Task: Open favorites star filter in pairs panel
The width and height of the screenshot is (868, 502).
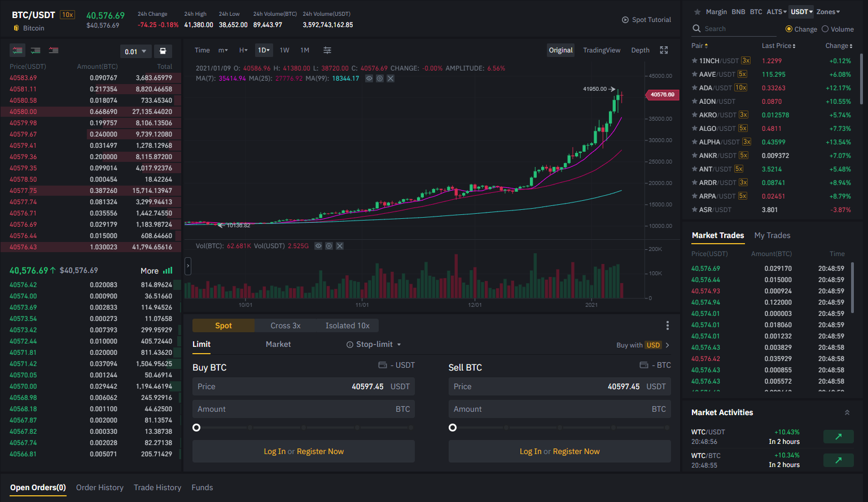Action: 698,12
